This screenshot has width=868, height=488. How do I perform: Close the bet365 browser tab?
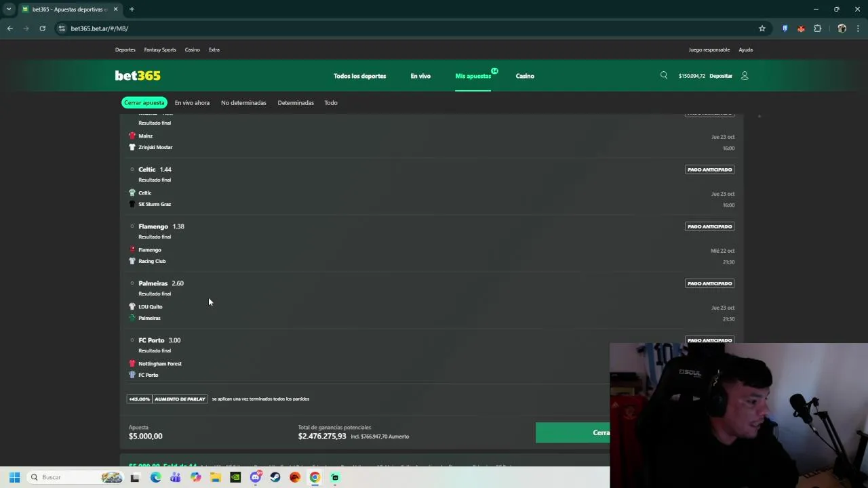[115, 9]
